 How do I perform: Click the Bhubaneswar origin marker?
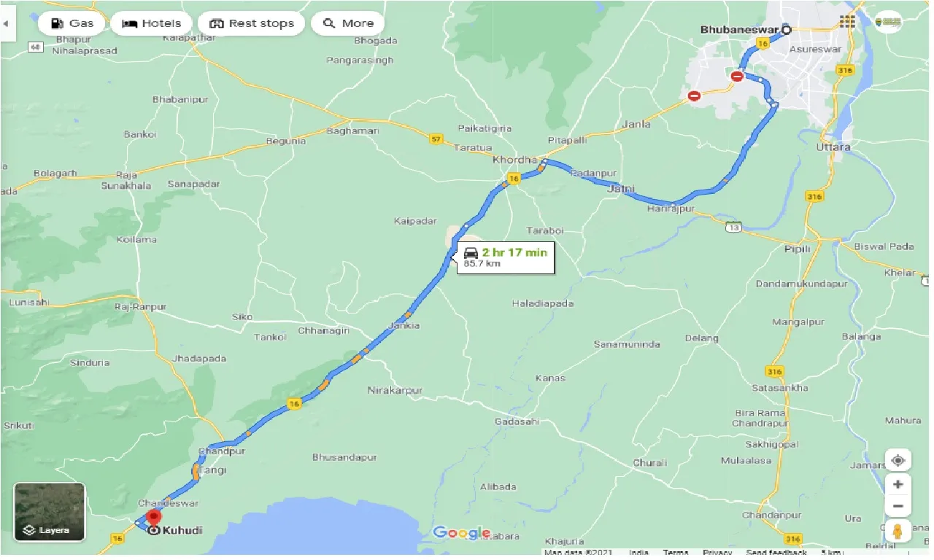click(x=786, y=30)
